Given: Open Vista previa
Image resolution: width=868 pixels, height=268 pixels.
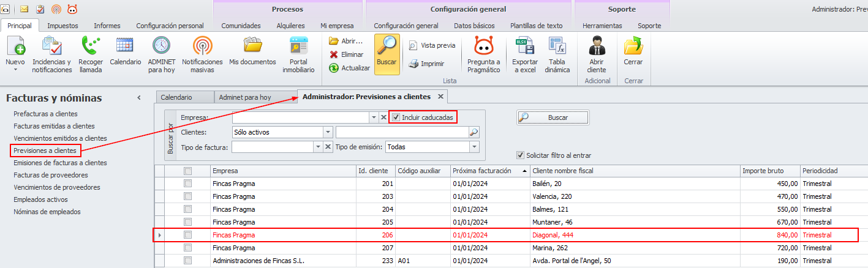Looking at the screenshot, I should pos(432,45).
